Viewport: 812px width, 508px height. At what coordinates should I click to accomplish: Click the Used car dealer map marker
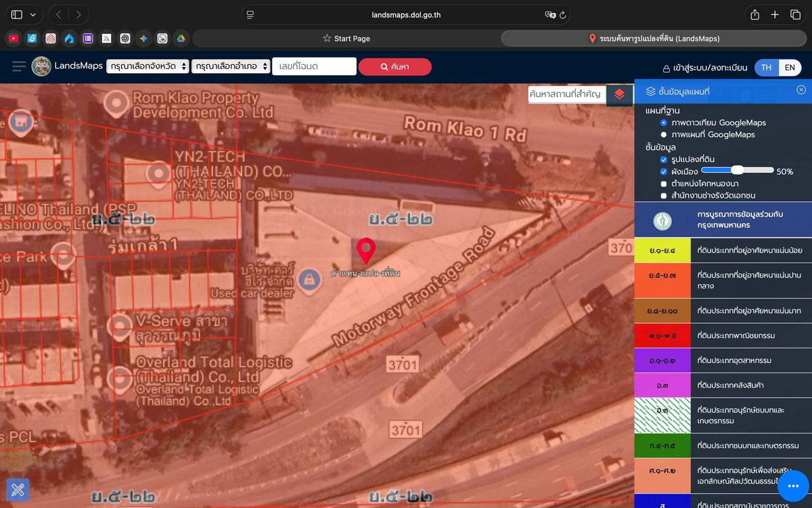310,278
